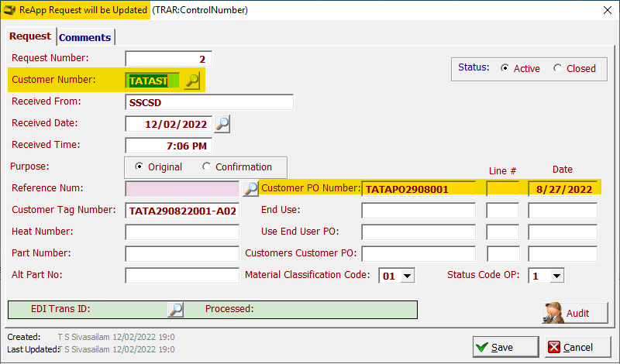Save the request with Save button
The image size is (620, 364).
click(x=505, y=347)
